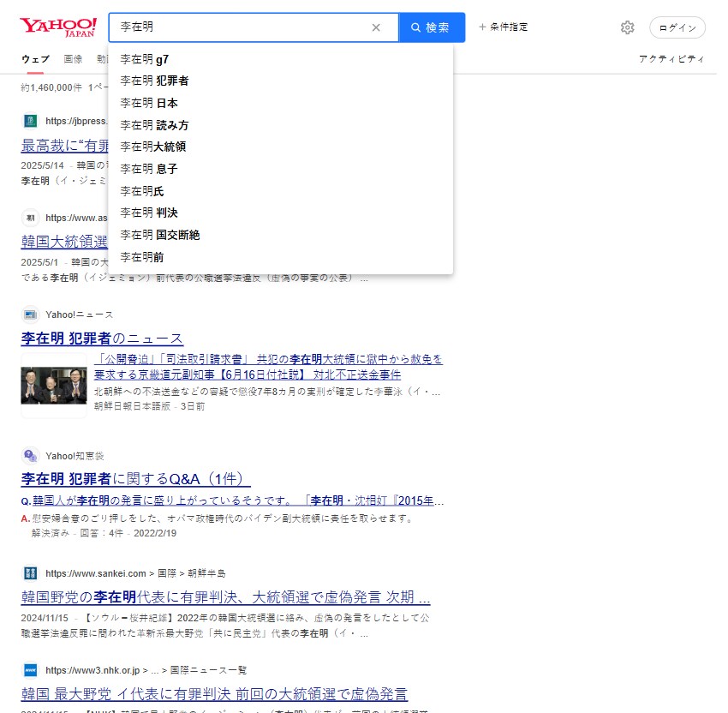Choose suggestion 李在明 息子
Viewport: 728px width, 713px height.
click(280, 169)
